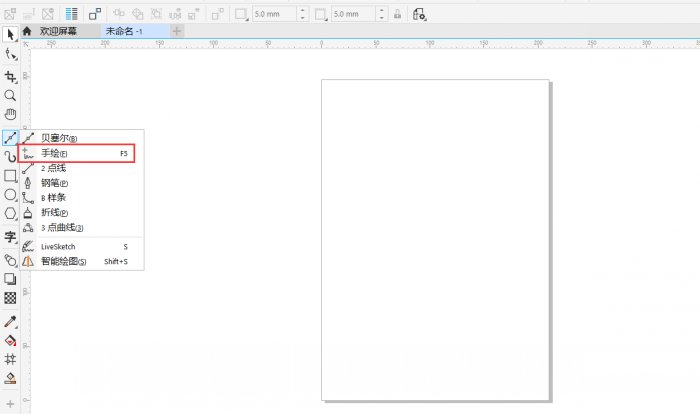Select the Pan hand tool
The image size is (700, 414).
[10, 114]
